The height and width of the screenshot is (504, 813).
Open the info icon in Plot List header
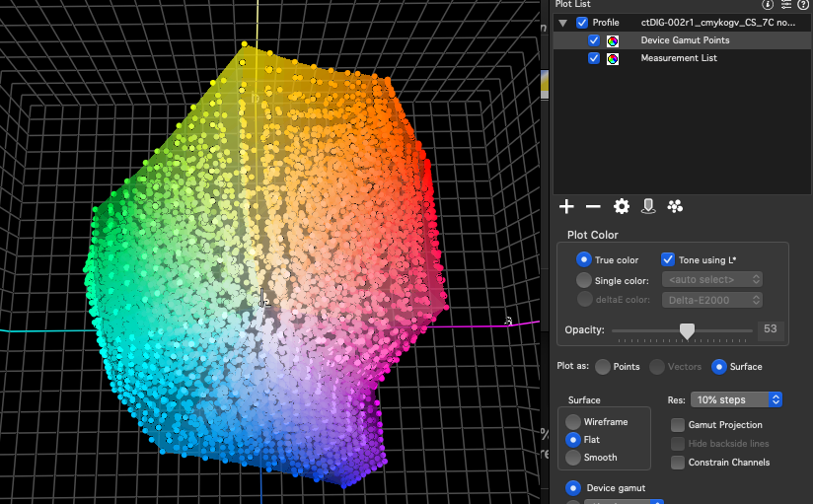(x=769, y=5)
